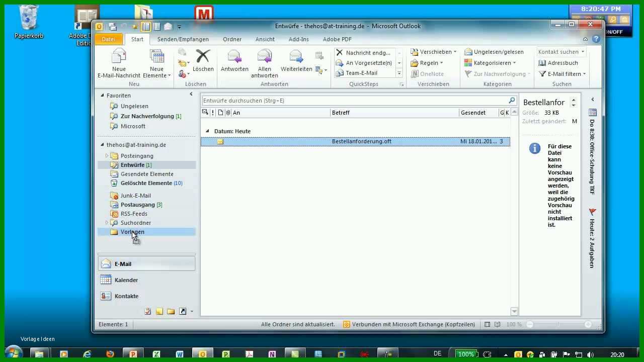Switch to the Senden/Empfangen tab
Viewport: 644px width, 362px height.
click(183, 39)
